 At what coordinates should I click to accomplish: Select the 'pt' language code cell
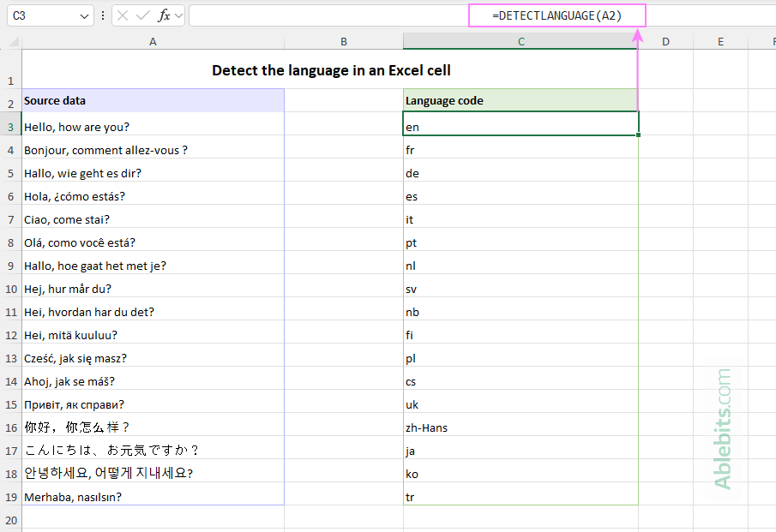coord(520,239)
